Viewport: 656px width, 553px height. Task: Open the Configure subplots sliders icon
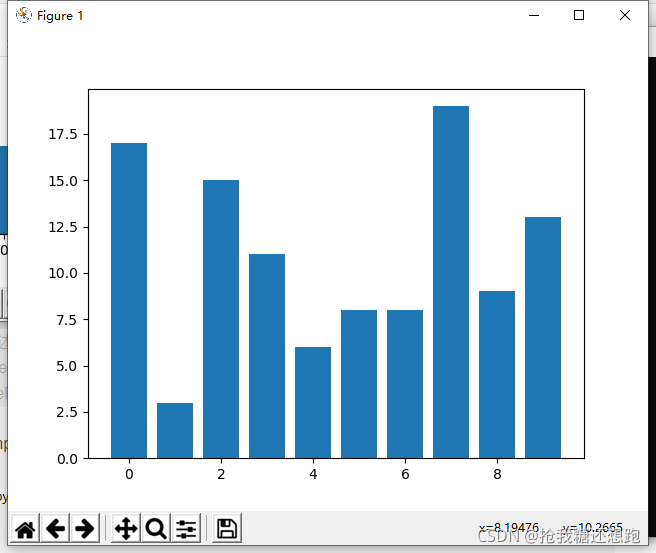tap(186, 528)
